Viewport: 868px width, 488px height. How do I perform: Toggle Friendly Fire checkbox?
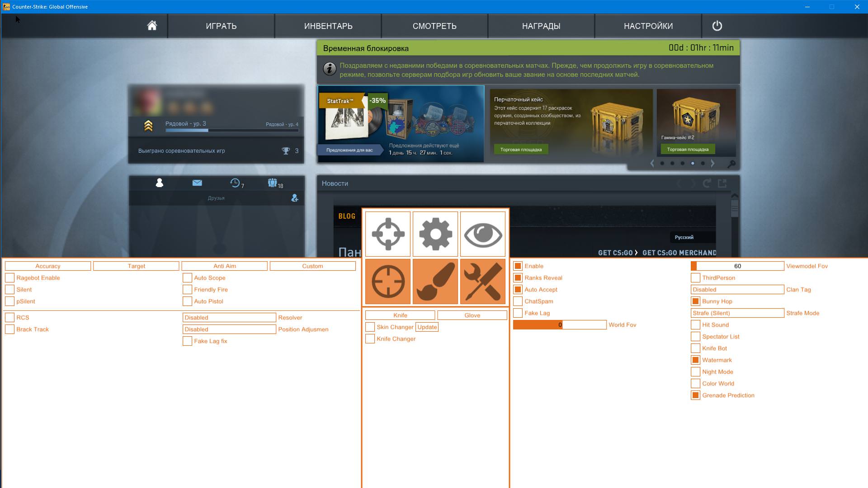pyautogui.click(x=187, y=290)
